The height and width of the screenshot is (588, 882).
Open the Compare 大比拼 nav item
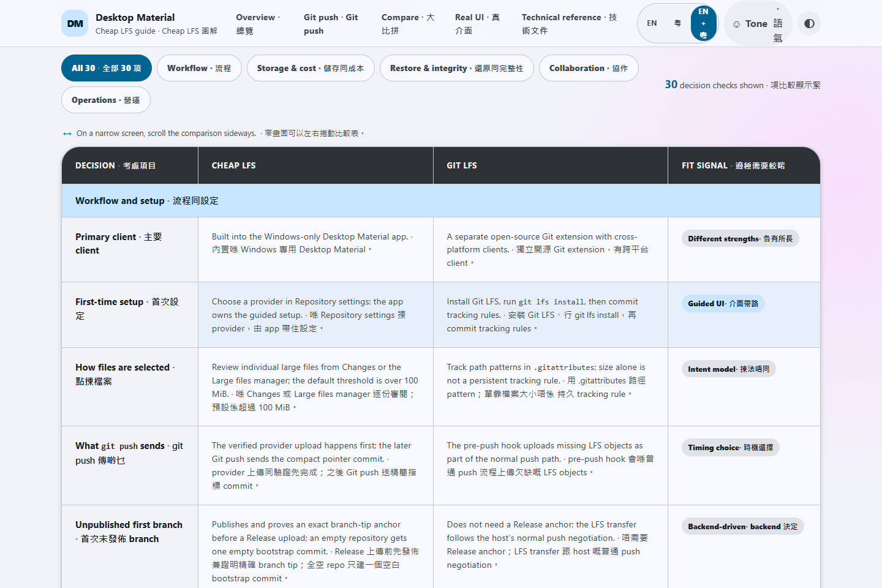click(x=408, y=24)
